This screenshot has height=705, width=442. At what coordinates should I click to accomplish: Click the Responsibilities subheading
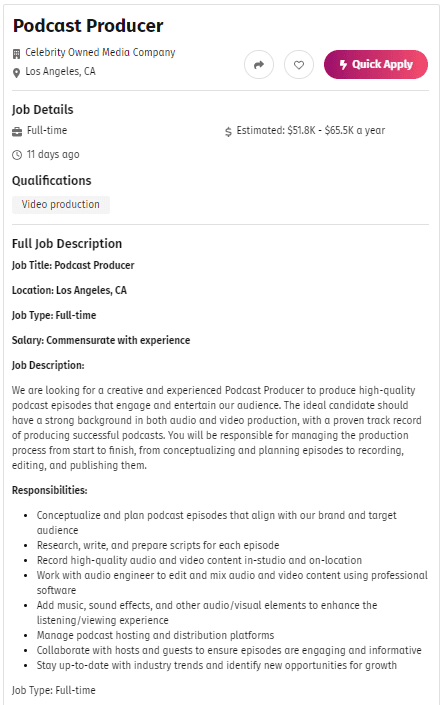[49, 491]
